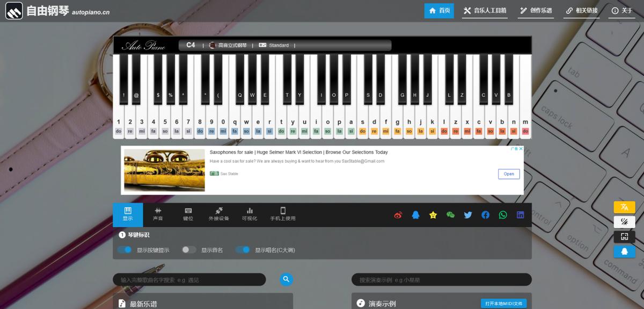Screen dimensions: 644x309
Task: Click the 打开本地MIDI文件 button
Action: [503, 304]
